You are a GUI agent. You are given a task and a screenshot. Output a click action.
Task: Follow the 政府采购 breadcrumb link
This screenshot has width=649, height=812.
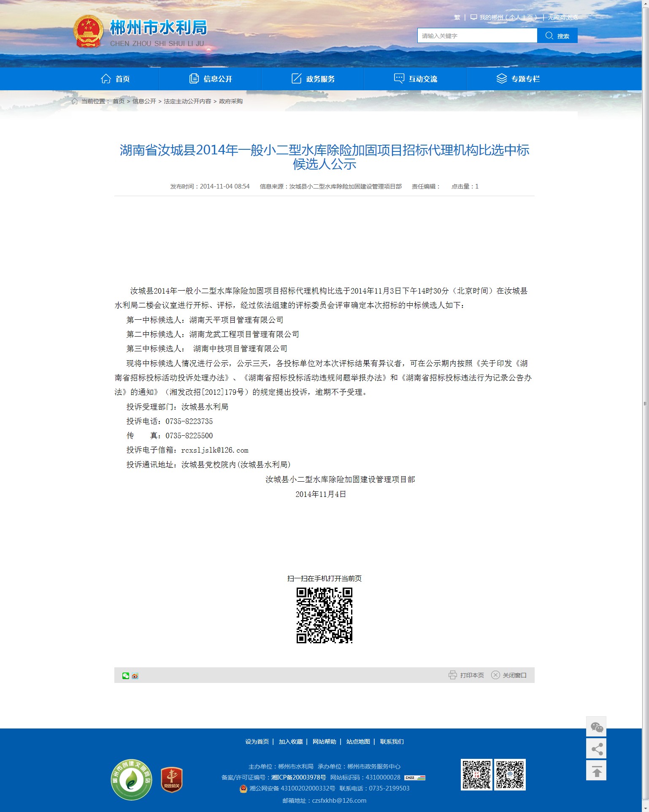tap(230, 101)
